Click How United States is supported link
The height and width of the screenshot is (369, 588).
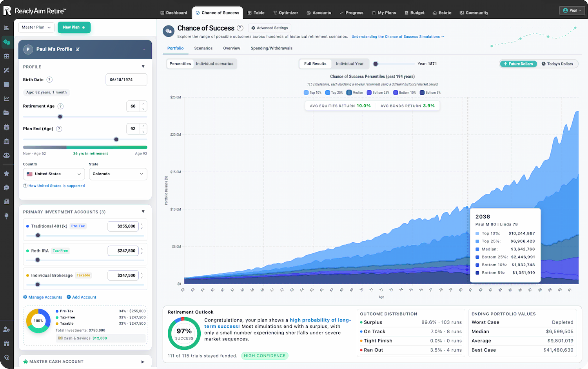pyautogui.click(x=54, y=186)
